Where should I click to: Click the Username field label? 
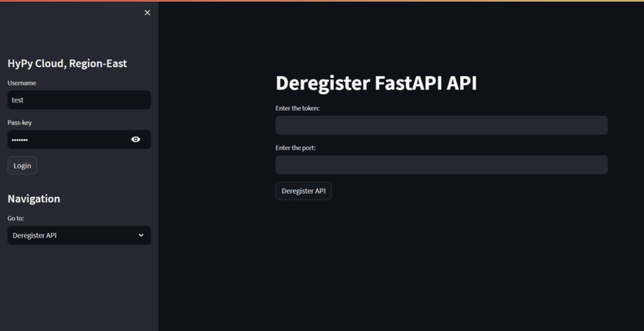click(22, 83)
